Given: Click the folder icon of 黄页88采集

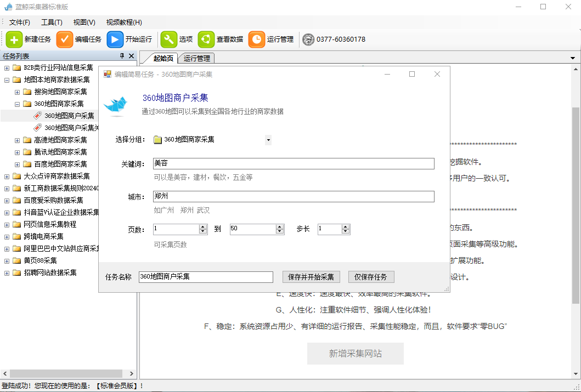Looking at the screenshot, I should point(16,260).
